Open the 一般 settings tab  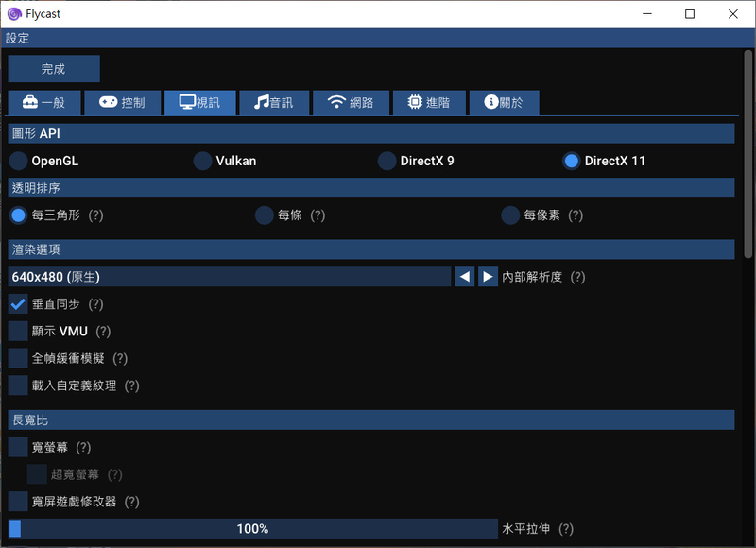[x=44, y=103]
